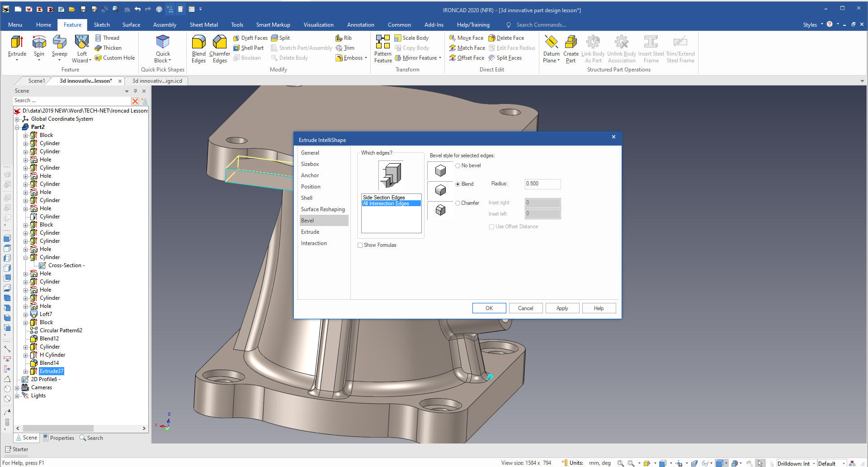Click OK in Extrude IntelliShape dialog

(489, 308)
